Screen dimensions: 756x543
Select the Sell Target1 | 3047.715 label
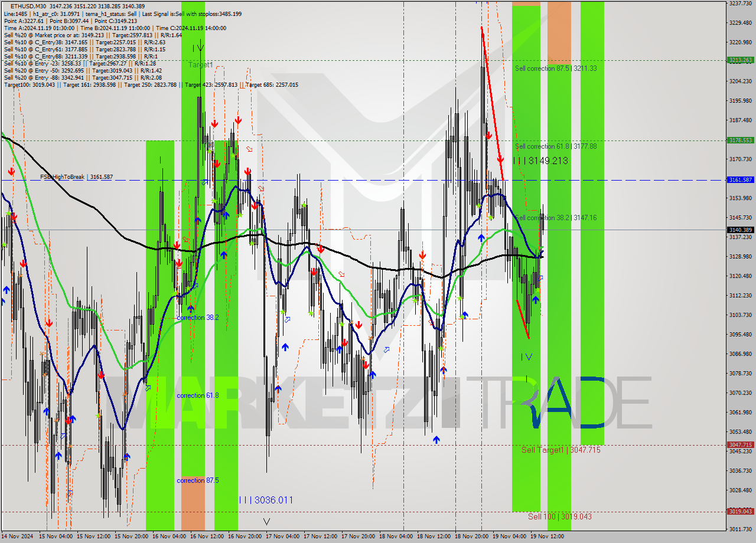point(561,450)
